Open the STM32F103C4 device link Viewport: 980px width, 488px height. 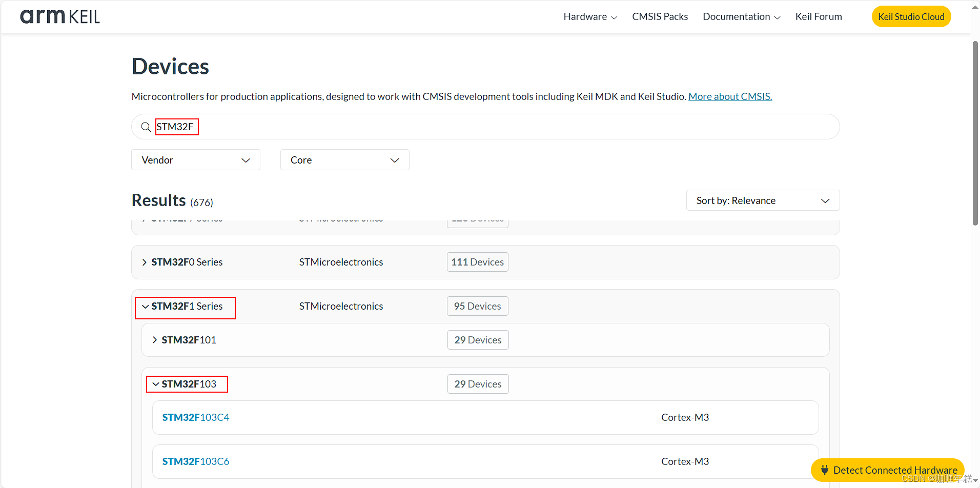tap(196, 417)
